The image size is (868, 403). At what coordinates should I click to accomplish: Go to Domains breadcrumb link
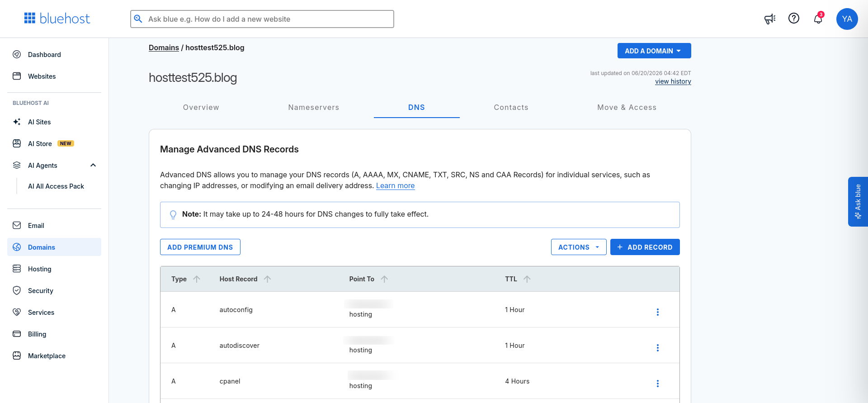pos(164,47)
